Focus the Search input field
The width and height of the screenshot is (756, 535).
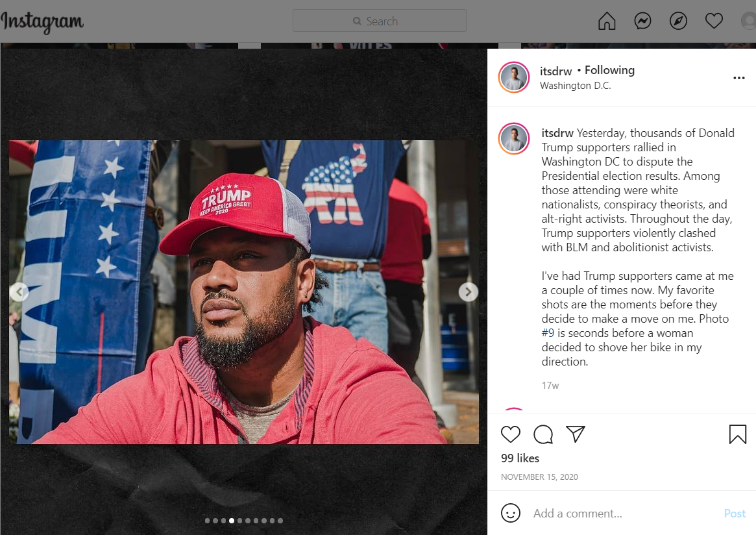(x=380, y=21)
